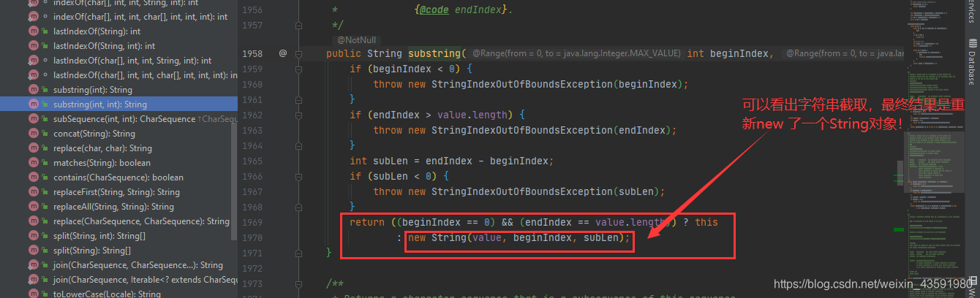The width and height of the screenshot is (980, 298).
Task: Click the substring method name in code
Action: click(x=434, y=53)
